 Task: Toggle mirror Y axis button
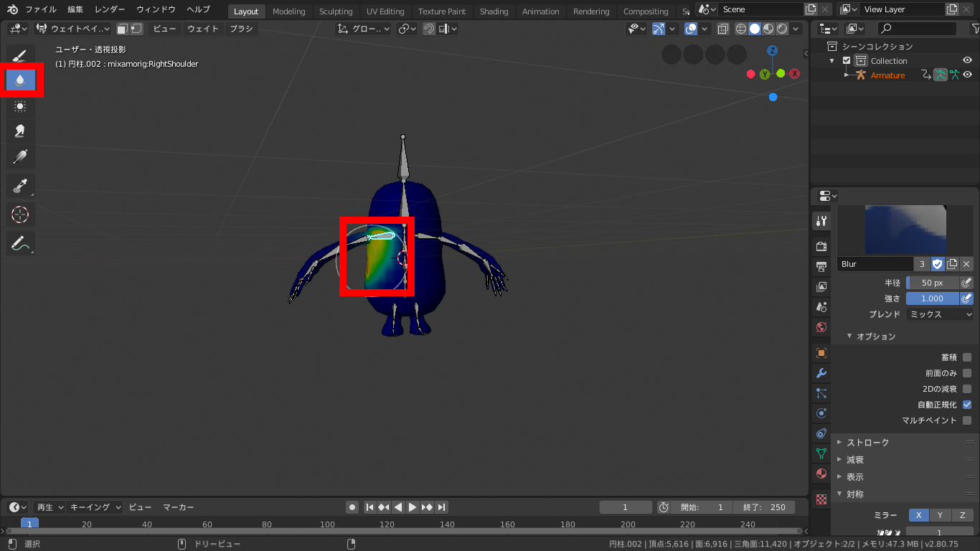[x=939, y=515]
